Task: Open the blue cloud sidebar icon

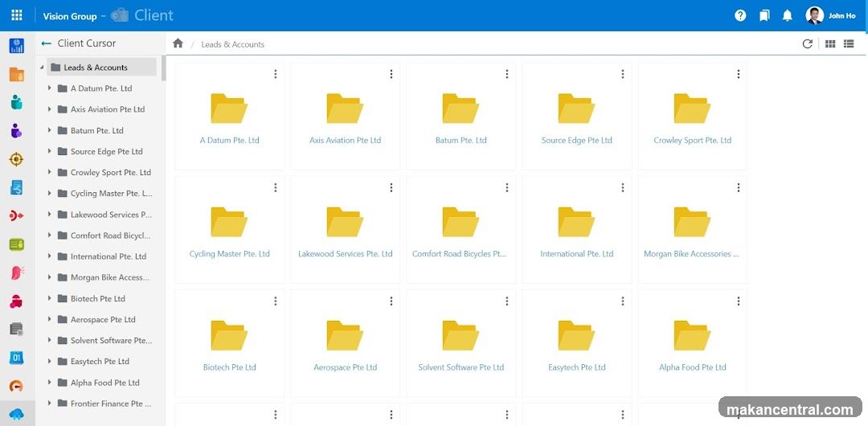Action: coord(17,415)
